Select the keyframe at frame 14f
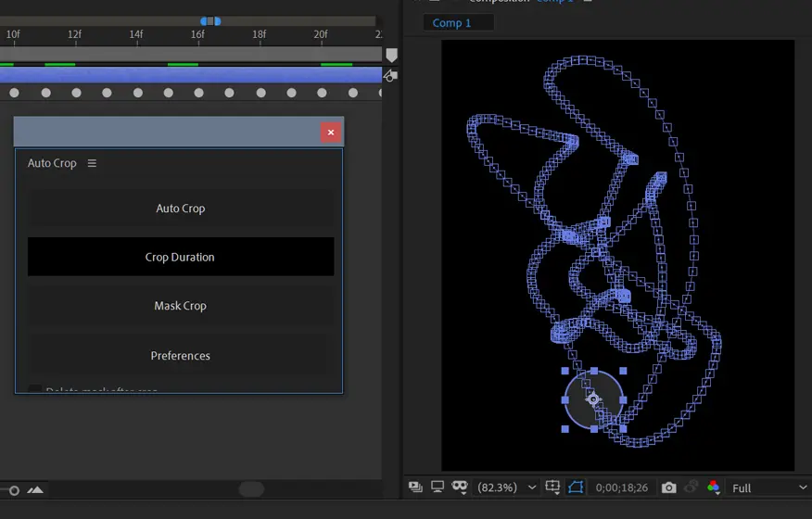This screenshot has height=519, width=812. pos(138,93)
